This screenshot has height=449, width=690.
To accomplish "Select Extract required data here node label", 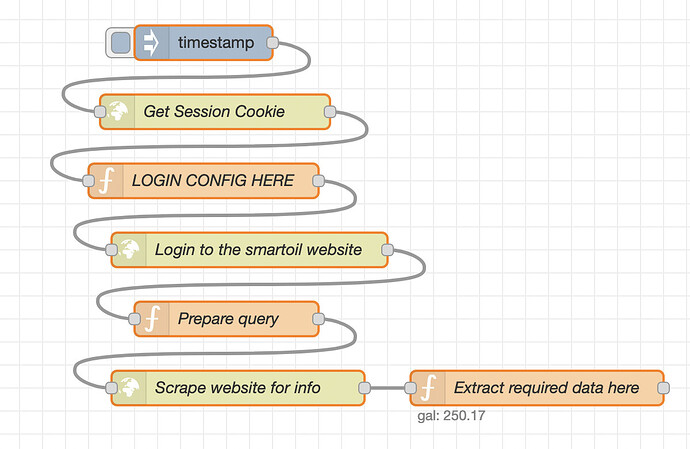I will (546, 388).
